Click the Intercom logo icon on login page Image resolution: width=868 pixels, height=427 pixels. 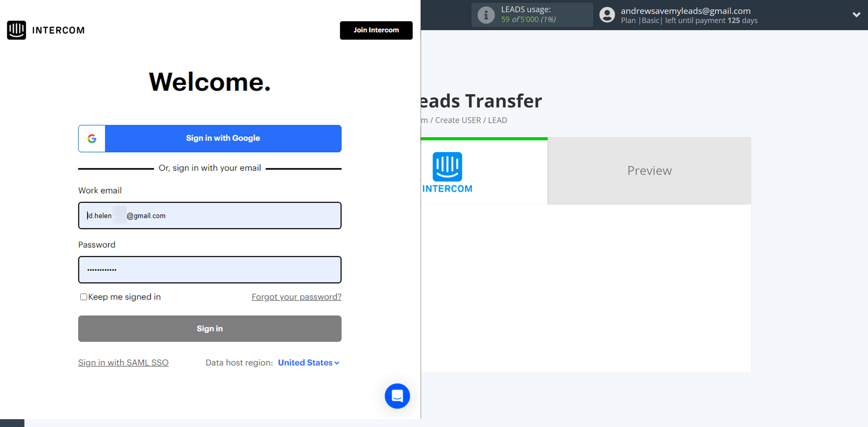point(16,30)
